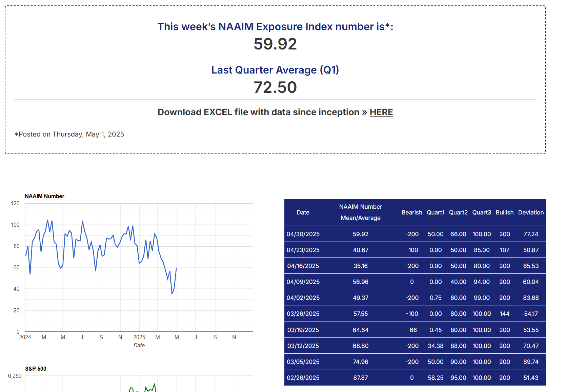Click the Quart1 value 58.25

(x=436, y=378)
